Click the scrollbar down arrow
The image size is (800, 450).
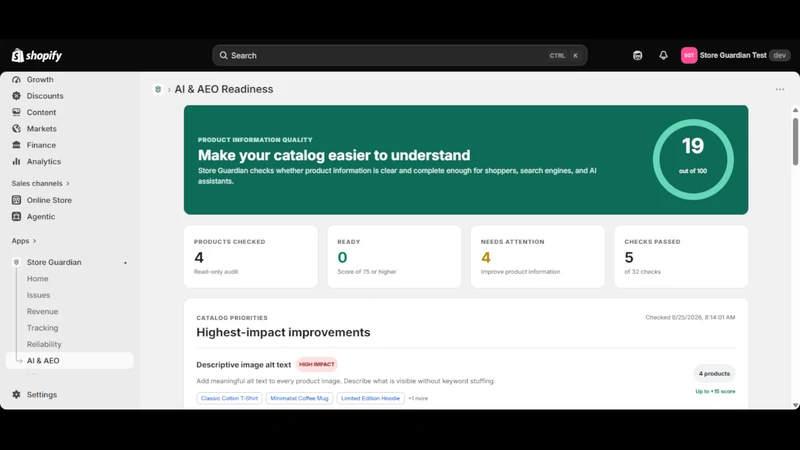point(795,405)
